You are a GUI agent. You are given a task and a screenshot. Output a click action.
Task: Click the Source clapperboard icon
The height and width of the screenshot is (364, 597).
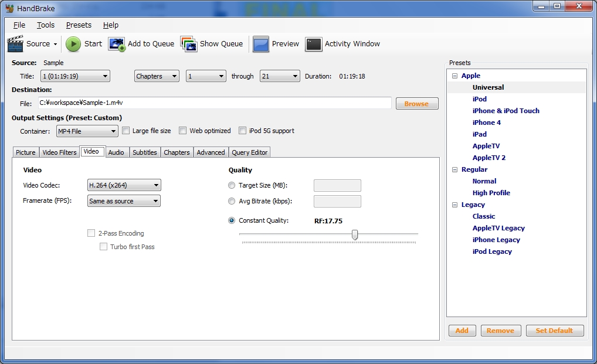15,44
